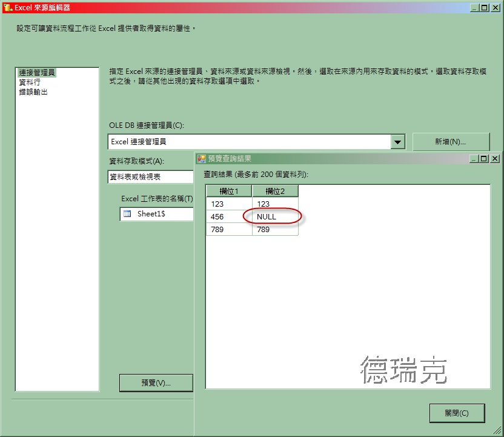This screenshot has height=437, width=504.
Task: Click 新增(N)... button
Action: click(451, 141)
